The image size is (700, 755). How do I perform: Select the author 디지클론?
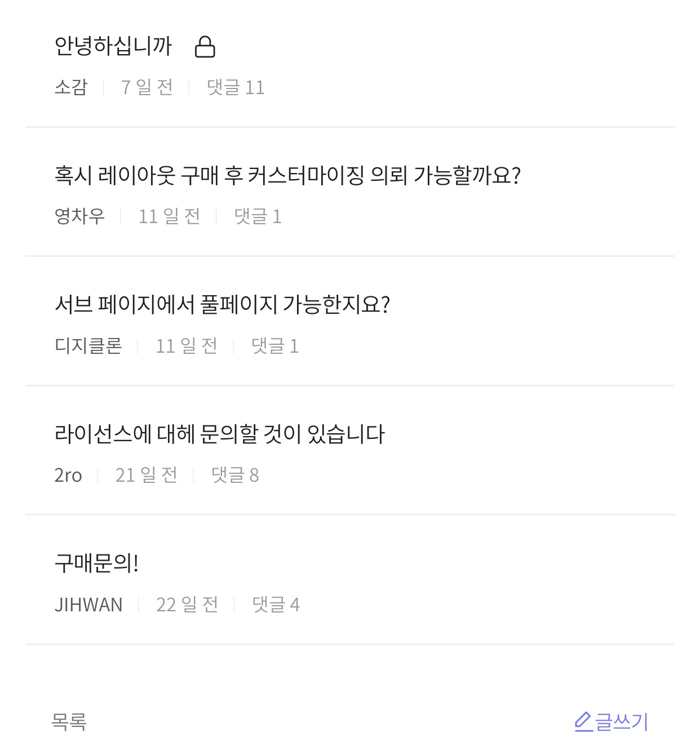[88, 346]
